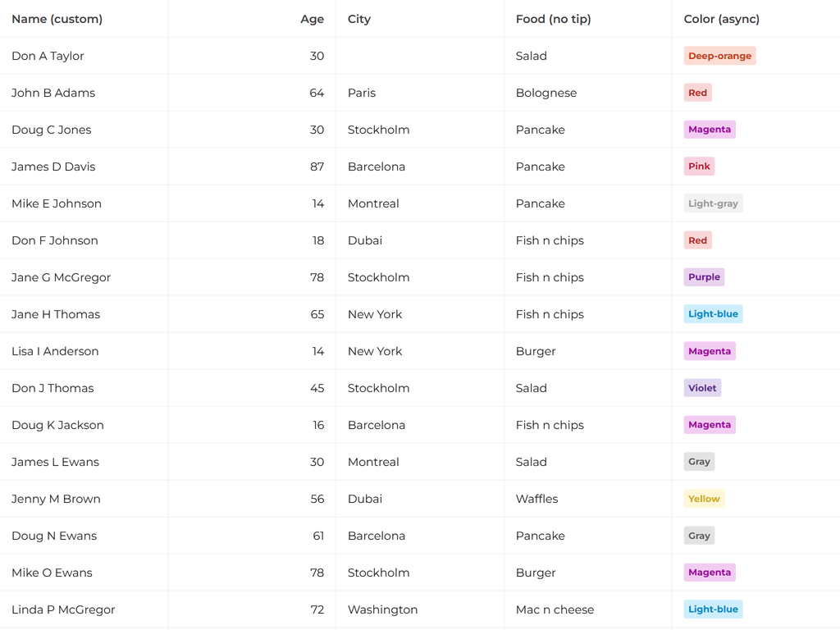Click the Light-gray color chip
This screenshot has width=840, height=630.
[713, 203]
